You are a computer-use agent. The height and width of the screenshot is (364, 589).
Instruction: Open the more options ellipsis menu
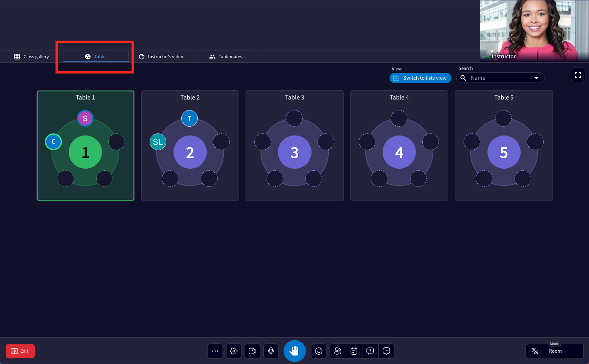[215, 351]
